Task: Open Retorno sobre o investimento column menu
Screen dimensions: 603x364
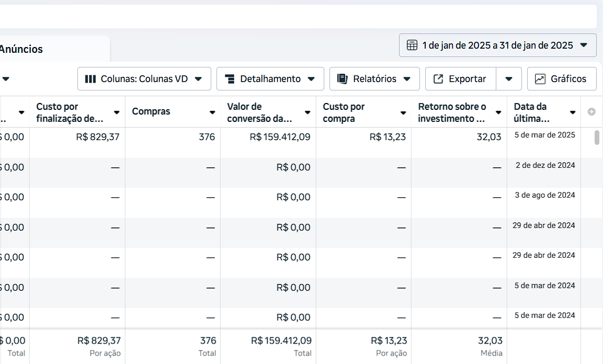Action: pos(499,112)
